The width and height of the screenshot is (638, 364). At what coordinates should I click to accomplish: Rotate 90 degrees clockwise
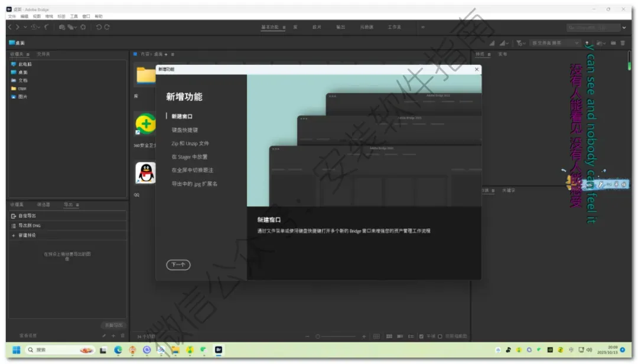107,27
